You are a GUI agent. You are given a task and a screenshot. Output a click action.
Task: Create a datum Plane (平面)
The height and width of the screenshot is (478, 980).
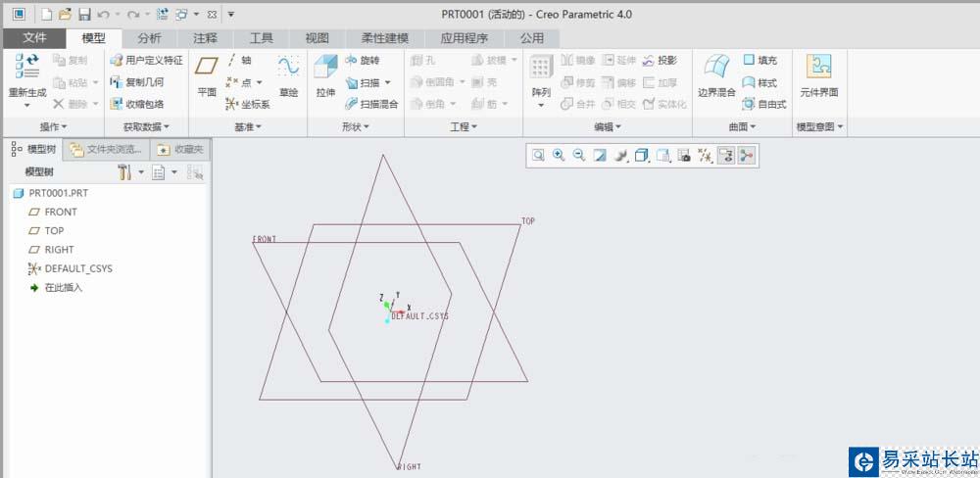[207, 76]
